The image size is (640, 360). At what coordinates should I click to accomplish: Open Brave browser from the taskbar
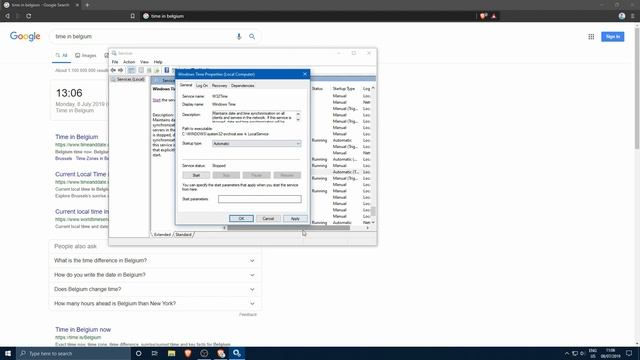pos(188,353)
